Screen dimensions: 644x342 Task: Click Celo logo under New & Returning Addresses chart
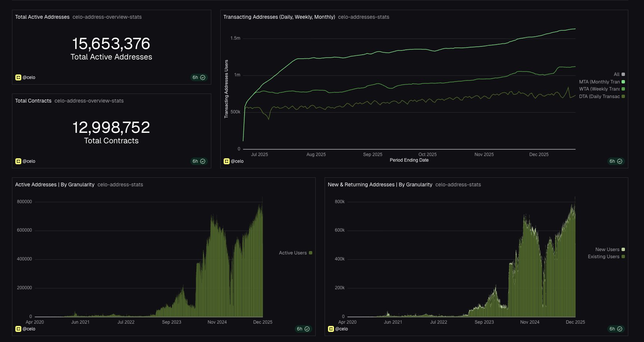(x=331, y=329)
